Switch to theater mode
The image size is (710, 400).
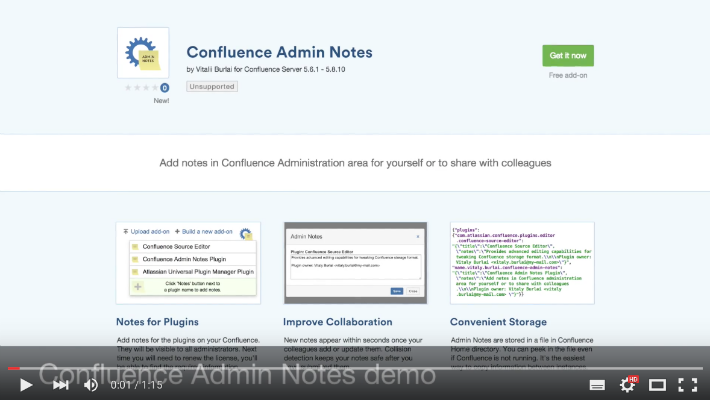pyautogui.click(x=657, y=385)
